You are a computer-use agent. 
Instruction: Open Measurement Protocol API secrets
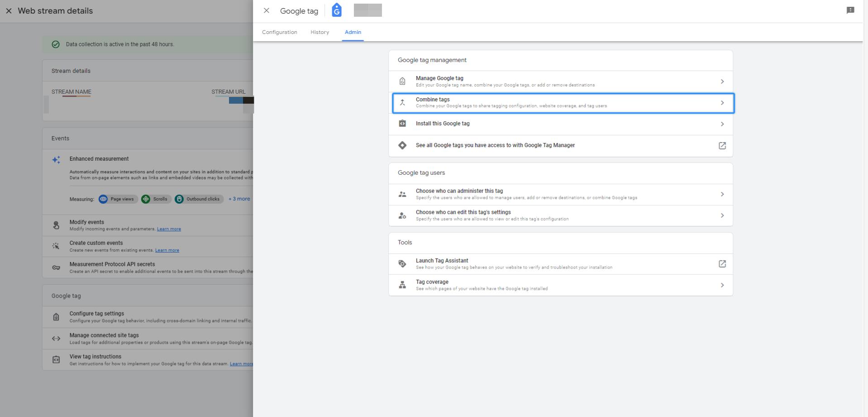[x=148, y=268]
